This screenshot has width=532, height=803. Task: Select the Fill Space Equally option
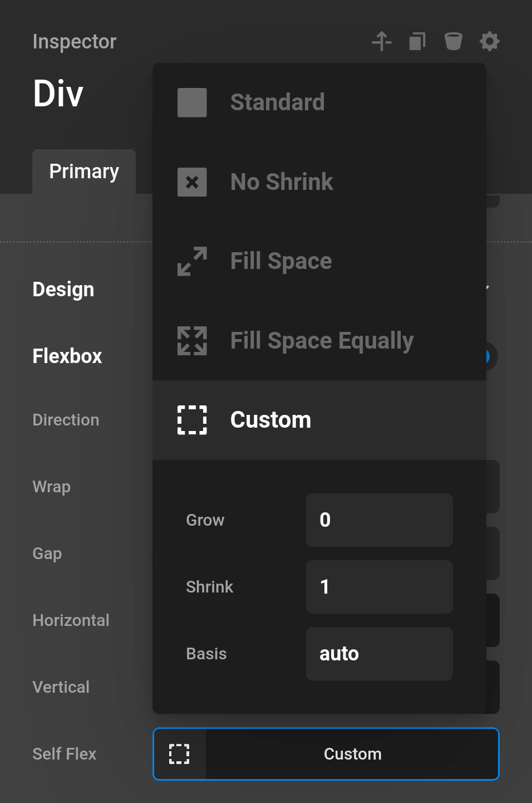(x=322, y=340)
